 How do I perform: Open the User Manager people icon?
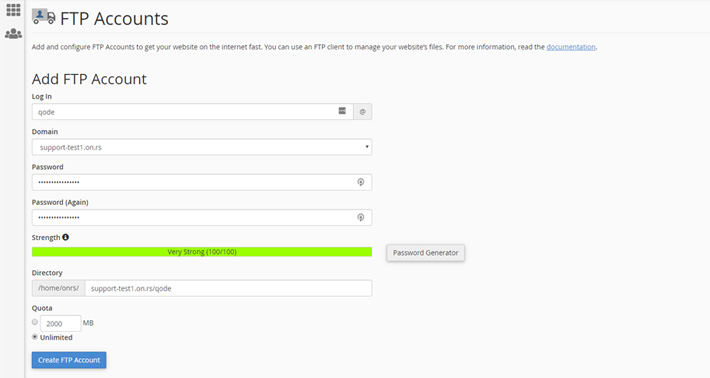point(13,33)
